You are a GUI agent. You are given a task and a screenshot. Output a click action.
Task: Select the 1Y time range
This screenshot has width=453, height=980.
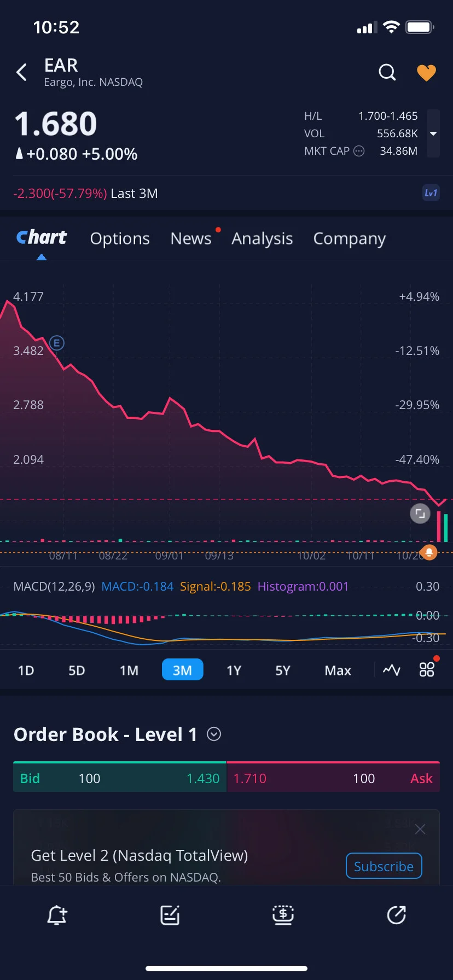click(x=234, y=670)
